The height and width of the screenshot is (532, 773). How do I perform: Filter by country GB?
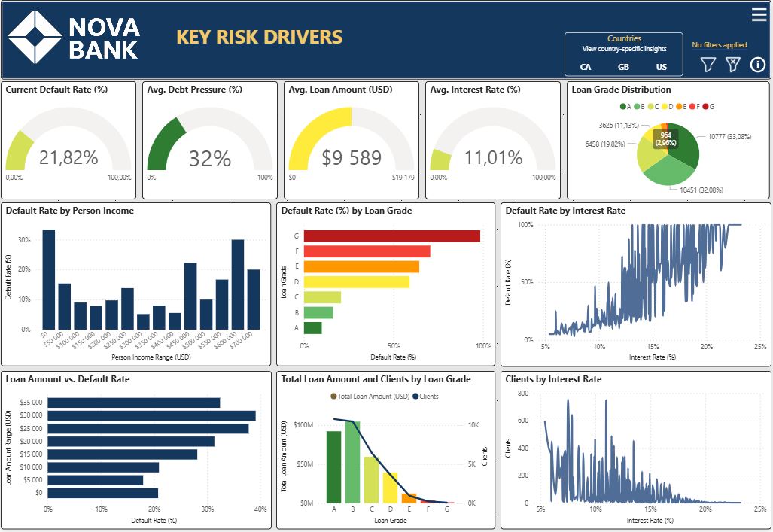tap(623, 67)
